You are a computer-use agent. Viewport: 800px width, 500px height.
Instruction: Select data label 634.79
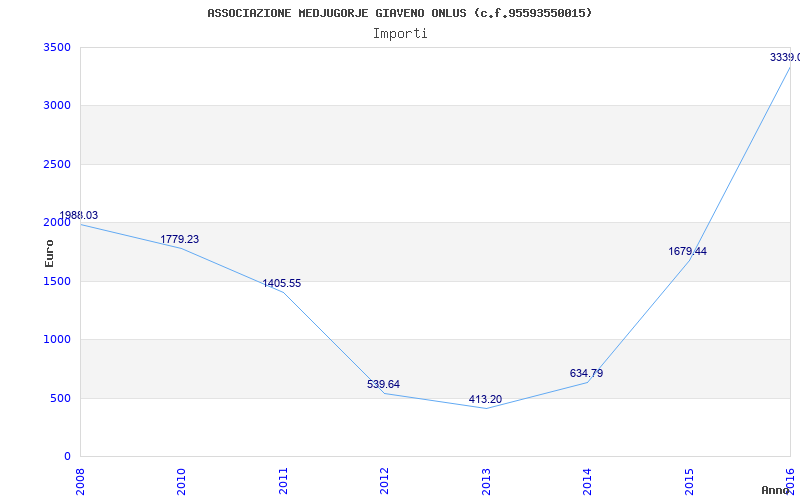[x=586, y=373]
